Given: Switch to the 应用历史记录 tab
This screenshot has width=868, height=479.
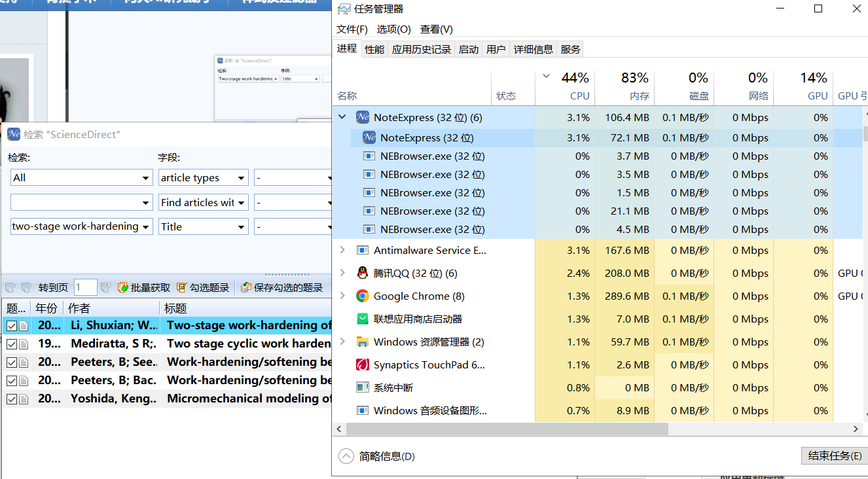Looking at the screenshot, I should pos(422,49).
